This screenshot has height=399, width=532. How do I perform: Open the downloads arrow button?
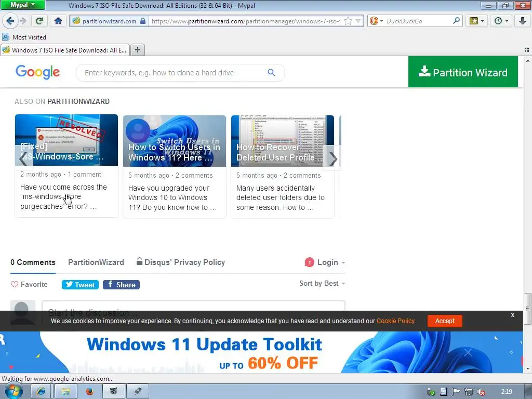(x=523, y=21)
